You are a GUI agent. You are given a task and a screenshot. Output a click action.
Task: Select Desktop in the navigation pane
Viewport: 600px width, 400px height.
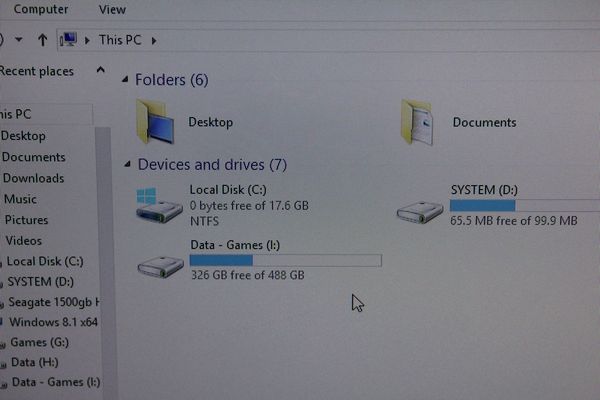click(23, 136)
